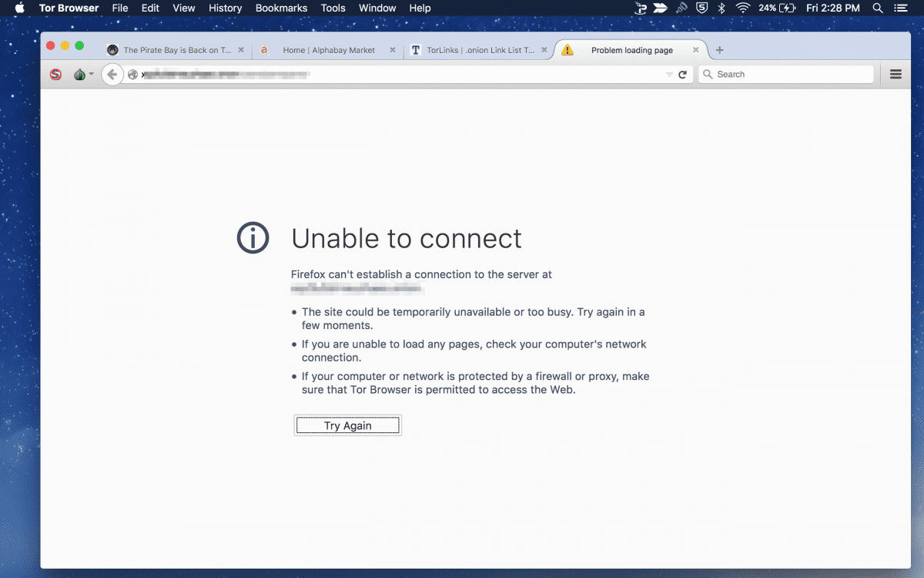Click the Wi-Fi status icon
This screenshot has width=924, height=578.
pyautogui.click(x=742, y=8)
